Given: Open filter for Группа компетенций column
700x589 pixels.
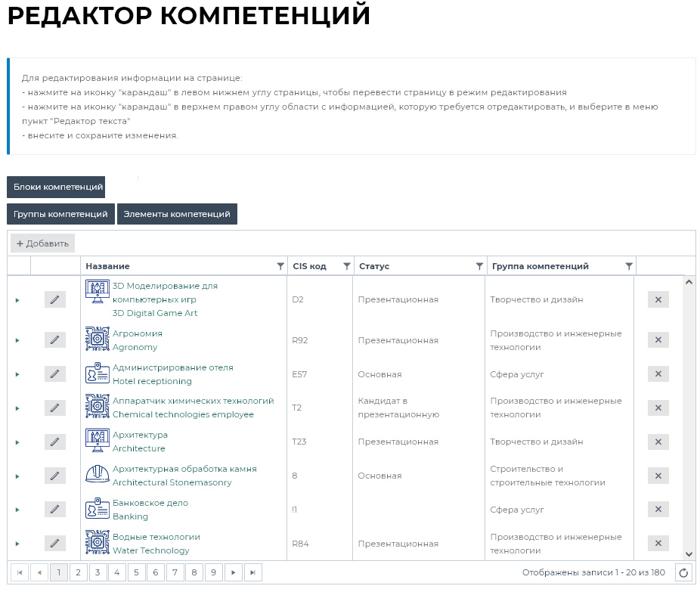Looking at the screenshot, I should [629, 266].
